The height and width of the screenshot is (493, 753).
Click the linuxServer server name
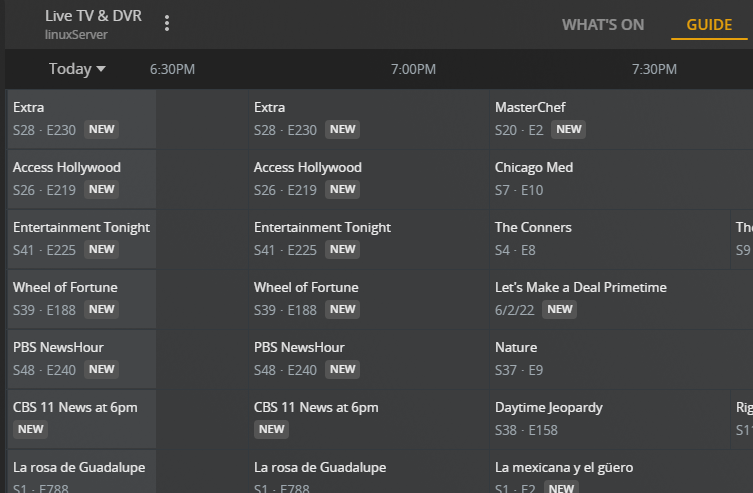76,35
